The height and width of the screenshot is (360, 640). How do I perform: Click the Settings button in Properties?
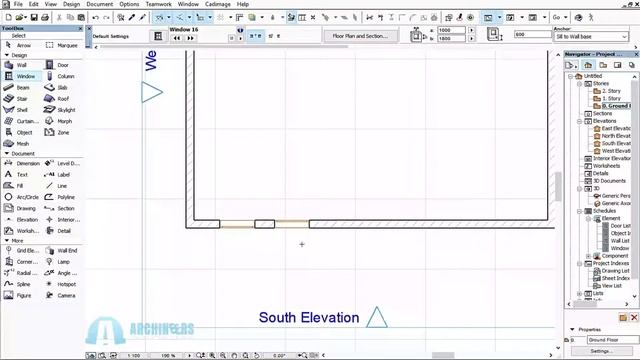[x=601, y=351]
